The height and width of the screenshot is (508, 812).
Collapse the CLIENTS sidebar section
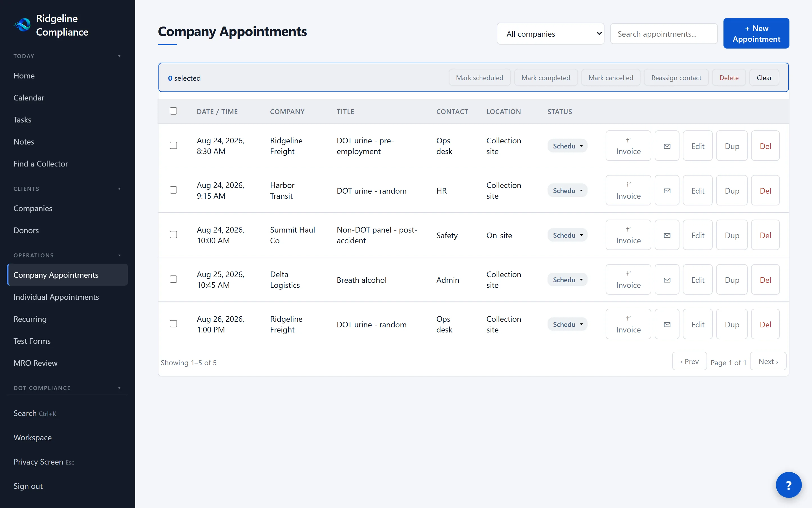point(67,189)
